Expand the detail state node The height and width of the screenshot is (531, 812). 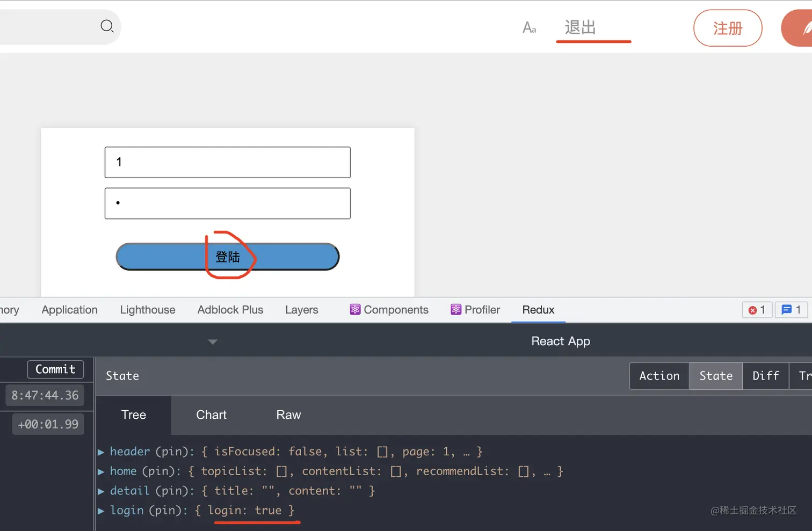(101, 491)
